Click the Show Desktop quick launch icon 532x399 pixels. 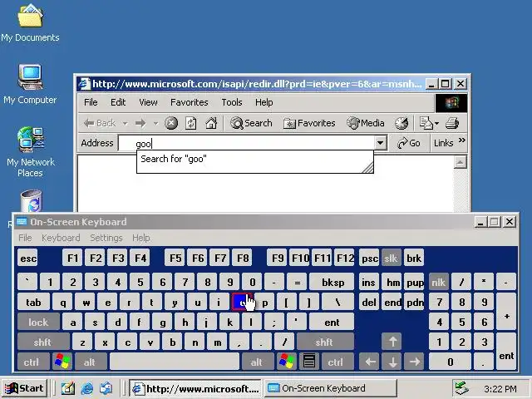click(68, 388)
